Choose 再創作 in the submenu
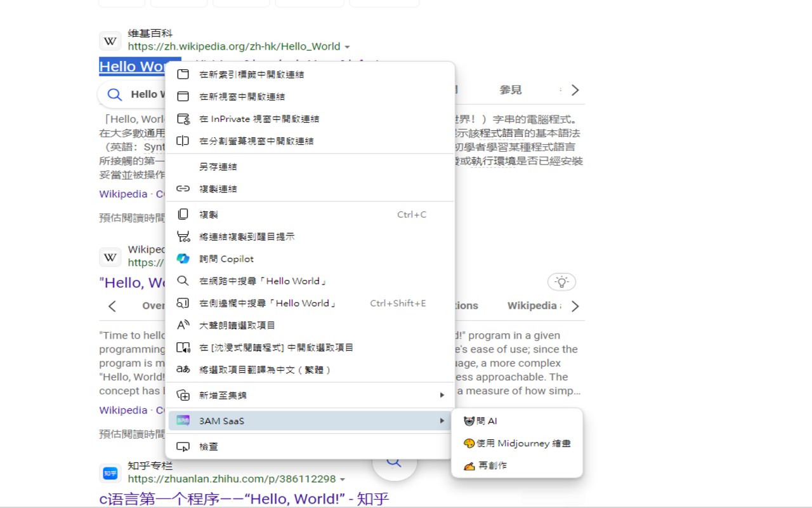Viewport: 812px width, 508px height. (517, 465)
